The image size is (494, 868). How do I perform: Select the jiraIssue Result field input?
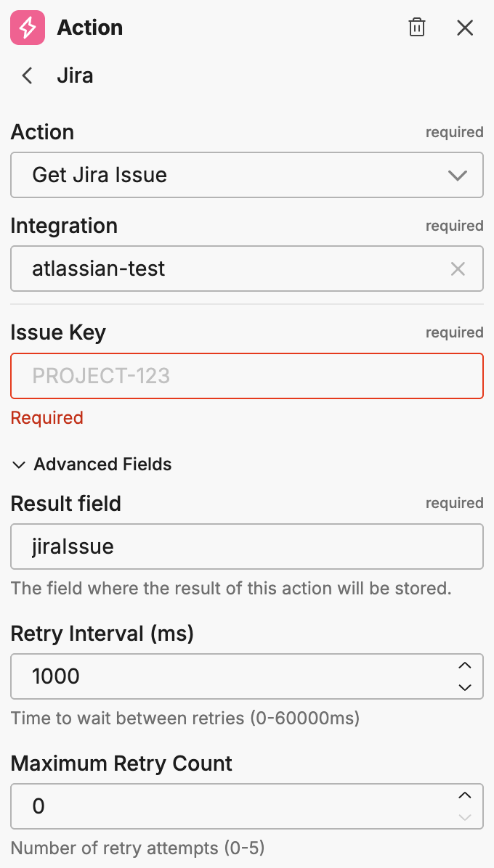click(x=247, y=546)
